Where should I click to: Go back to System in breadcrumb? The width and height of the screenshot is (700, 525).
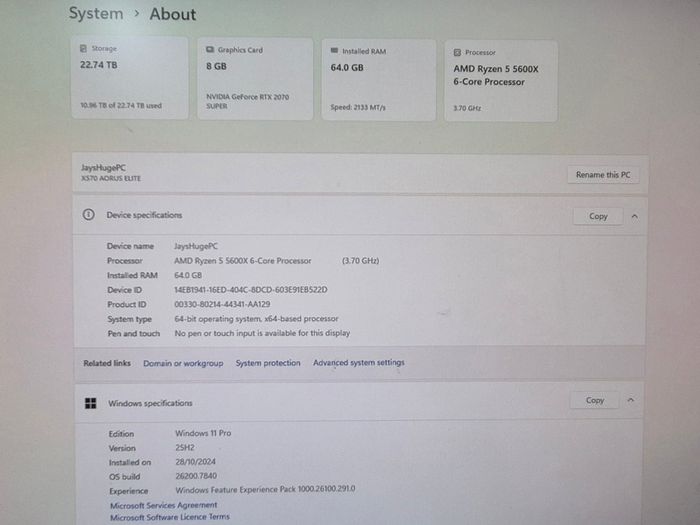[96, 13]
